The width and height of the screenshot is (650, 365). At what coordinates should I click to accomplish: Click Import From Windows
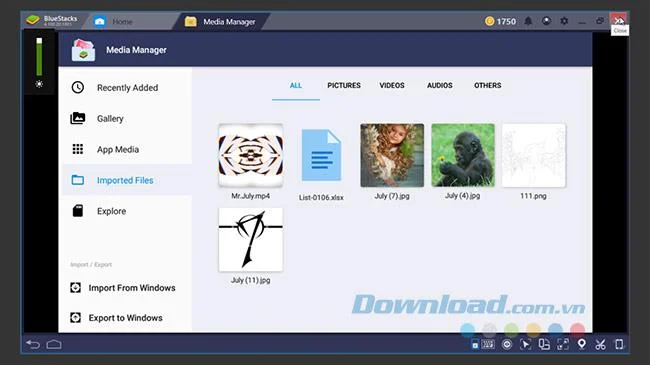coord(123,287)
